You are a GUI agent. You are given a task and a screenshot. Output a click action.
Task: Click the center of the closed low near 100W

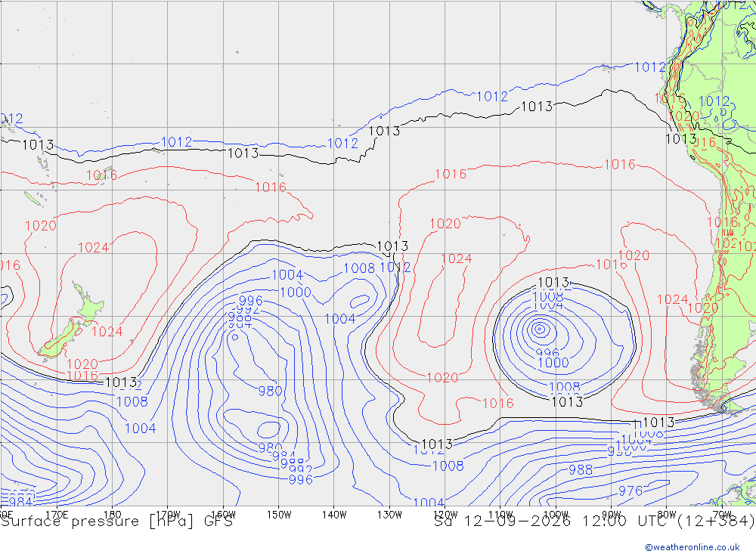(540, 330)
